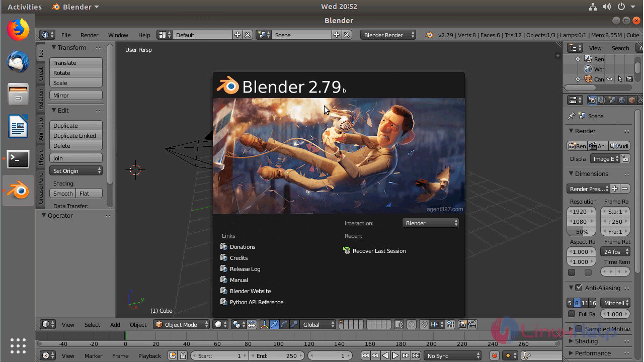Click the Mirror button

point(76,95)
